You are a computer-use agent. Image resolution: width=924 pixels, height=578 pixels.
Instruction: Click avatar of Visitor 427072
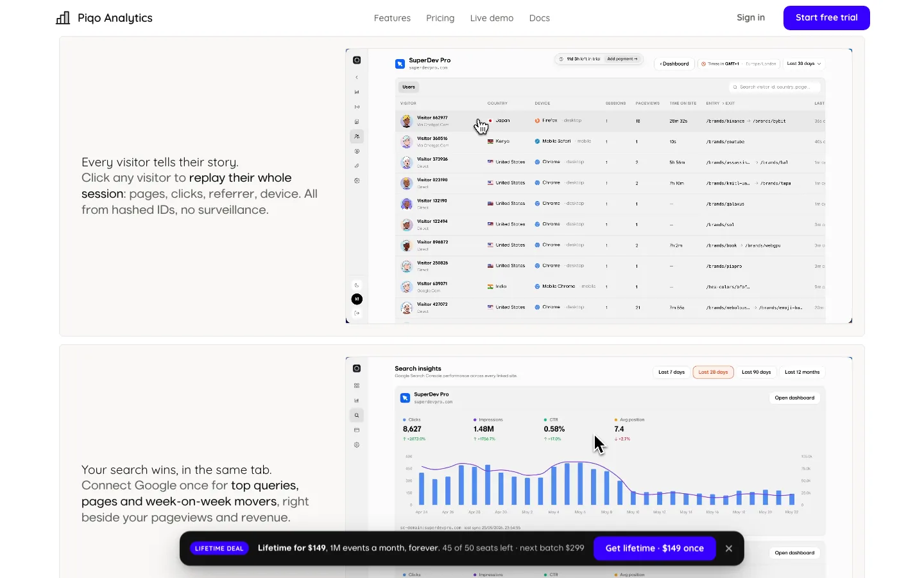406,308
